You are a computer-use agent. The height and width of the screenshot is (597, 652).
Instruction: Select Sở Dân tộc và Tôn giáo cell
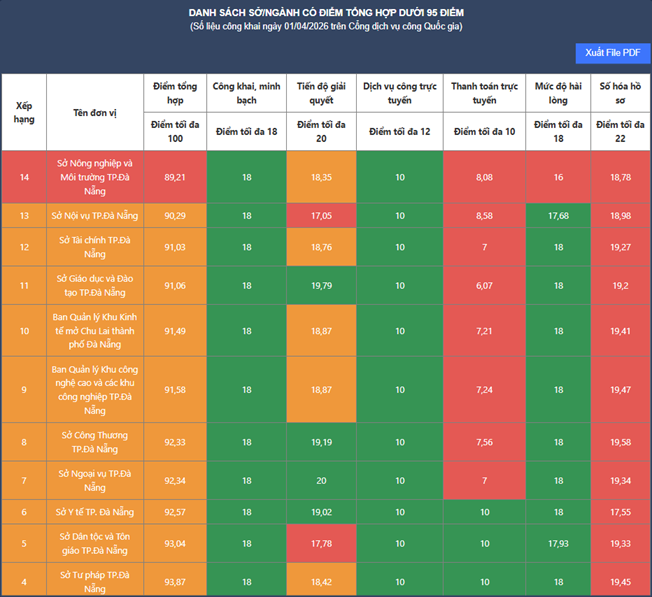coord(95,543)
